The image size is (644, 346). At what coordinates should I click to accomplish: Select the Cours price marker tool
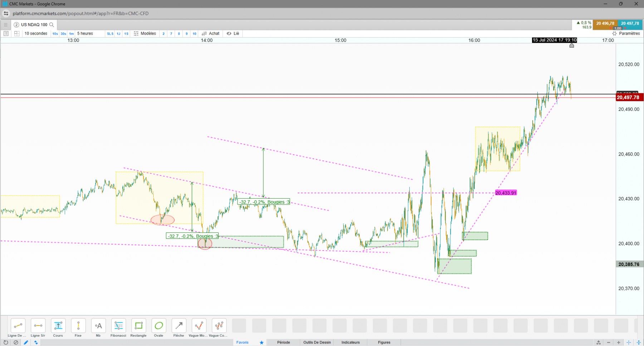click(x=58, y=328)
